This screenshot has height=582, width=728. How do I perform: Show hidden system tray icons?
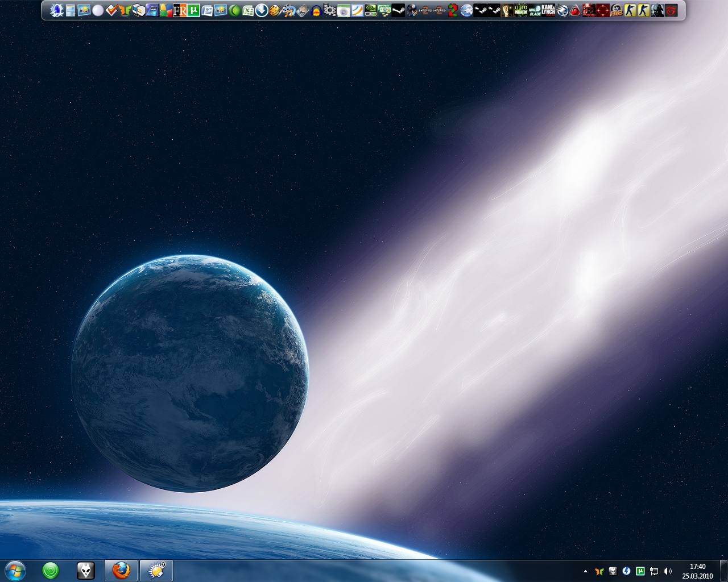coord(585,571)
